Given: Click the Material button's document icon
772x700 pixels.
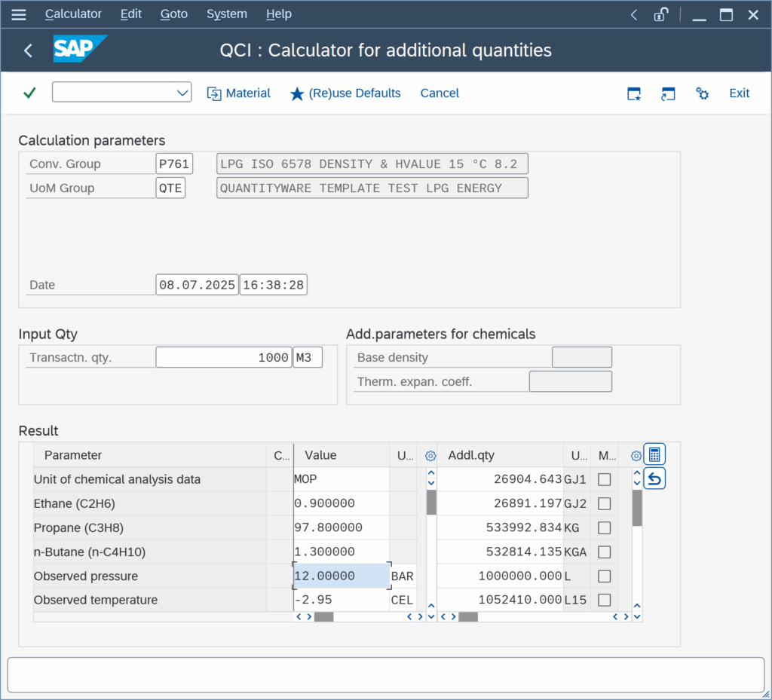Looking at the screenshot, I should pyautogui.click(x=214, y=93).
